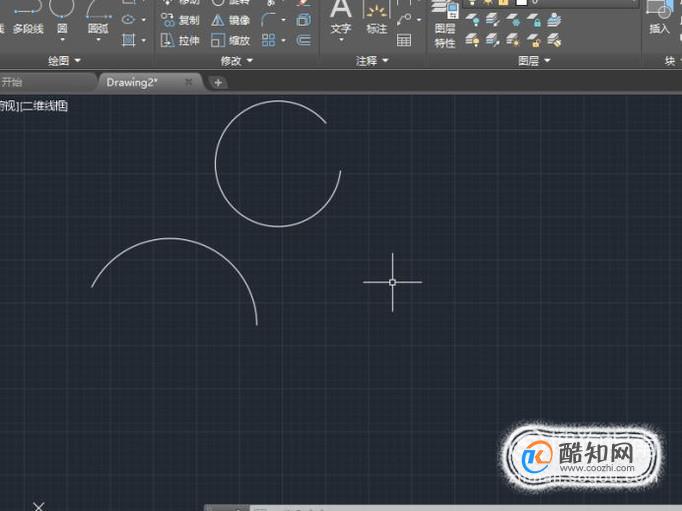682x511 pixels.
Task: Click the match layer icon
Action: [x=554, y=40]
